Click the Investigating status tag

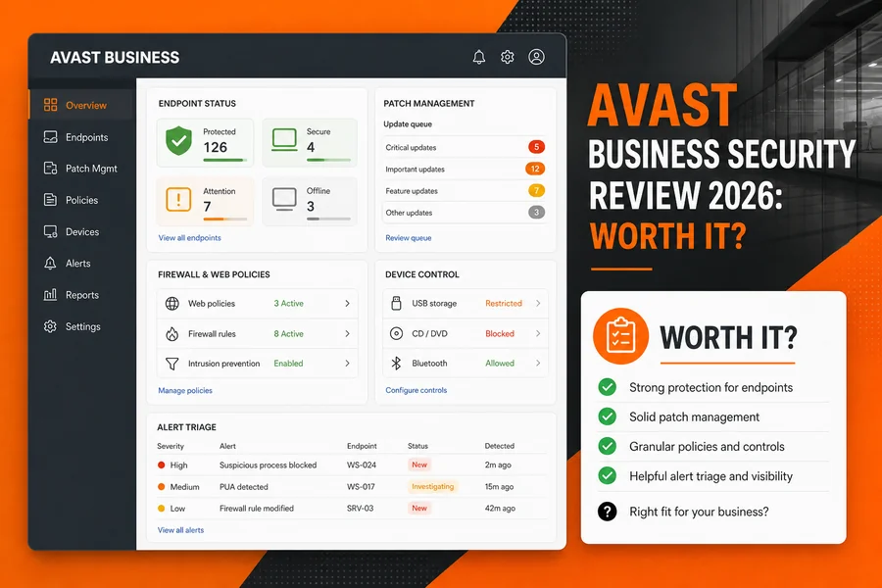[x=432, y=486]
